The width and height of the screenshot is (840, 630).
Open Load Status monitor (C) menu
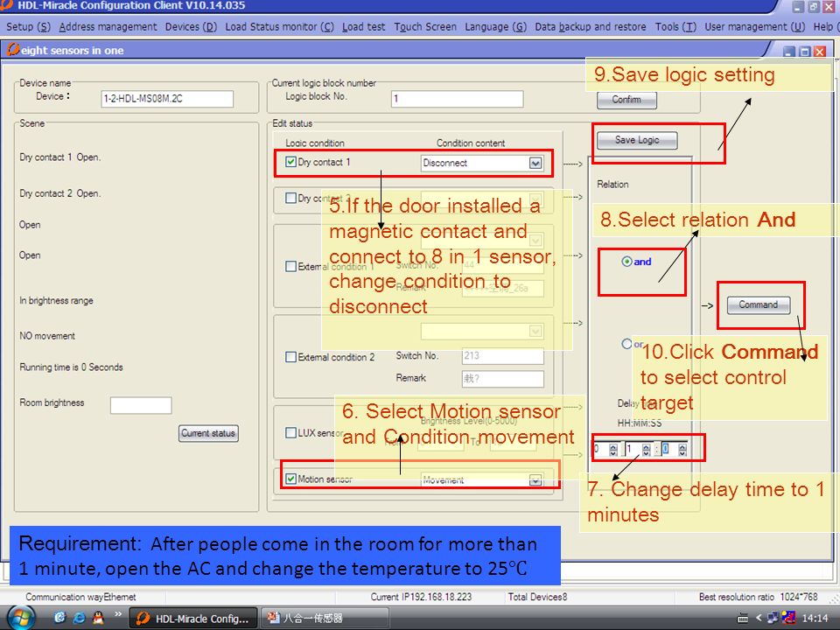pyautogui.click(x=279, y=27)
